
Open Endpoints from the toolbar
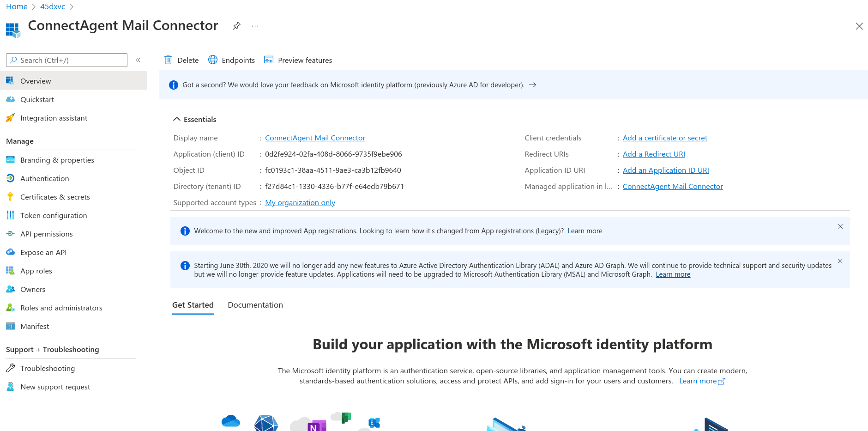(231, 60)
